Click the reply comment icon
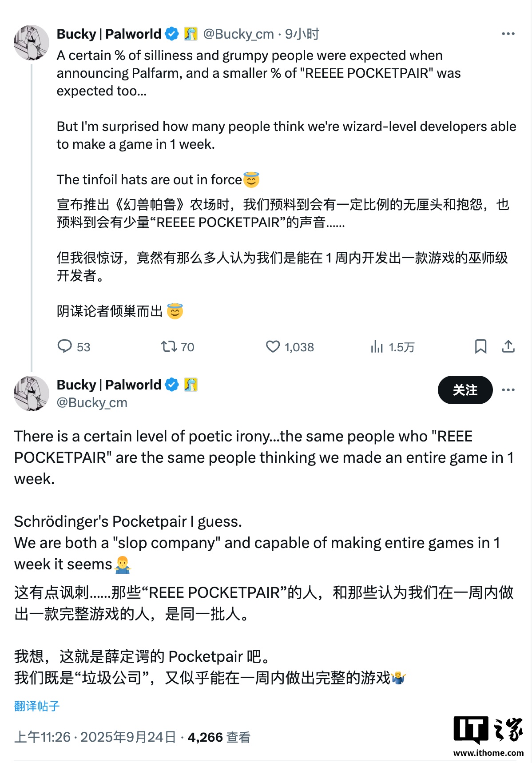 (x=65, y=346)
